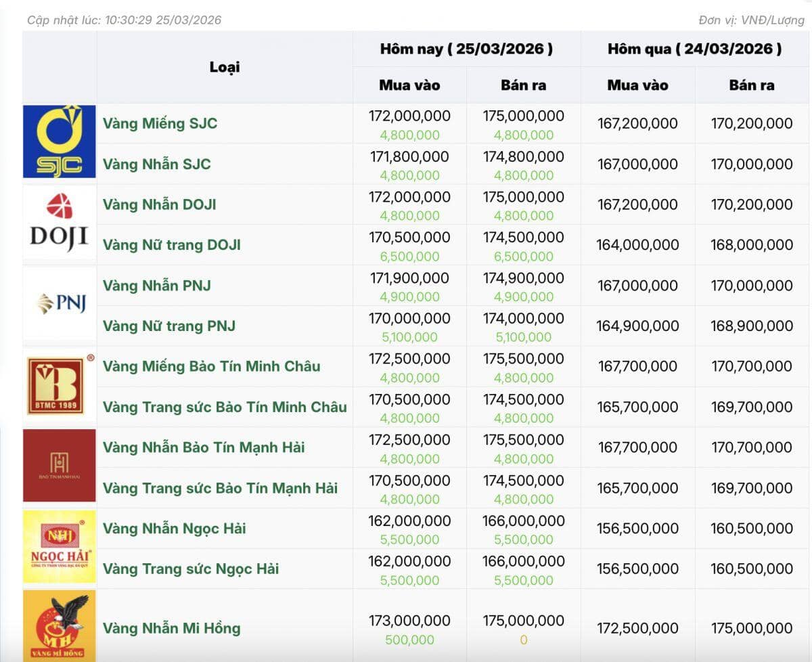Select Vàng Nhẫn DOJI yesterday buy price 167,200,000

coord(637,204)
